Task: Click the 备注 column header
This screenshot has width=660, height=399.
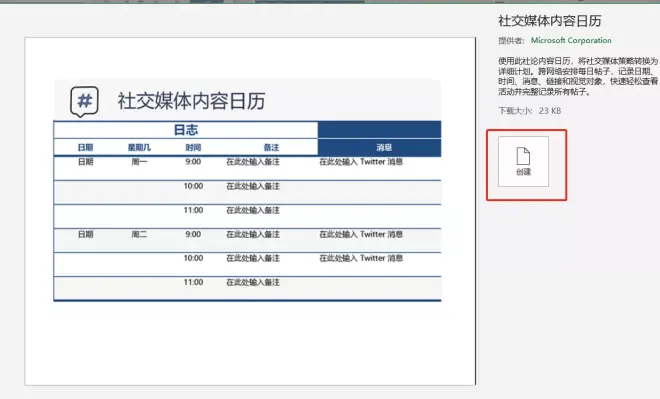Action: pyautogui.click(x=271, y=147)
